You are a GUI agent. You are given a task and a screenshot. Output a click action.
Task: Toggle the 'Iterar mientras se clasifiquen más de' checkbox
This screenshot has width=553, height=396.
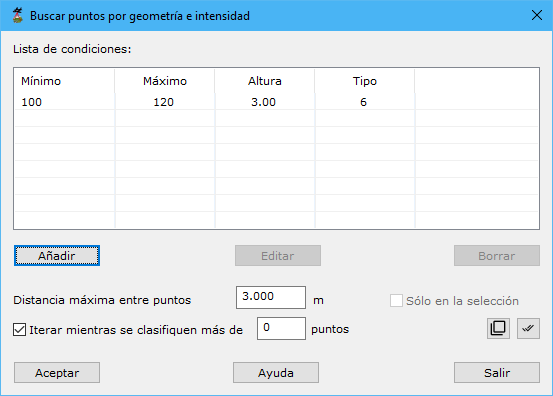pos(19,330)
